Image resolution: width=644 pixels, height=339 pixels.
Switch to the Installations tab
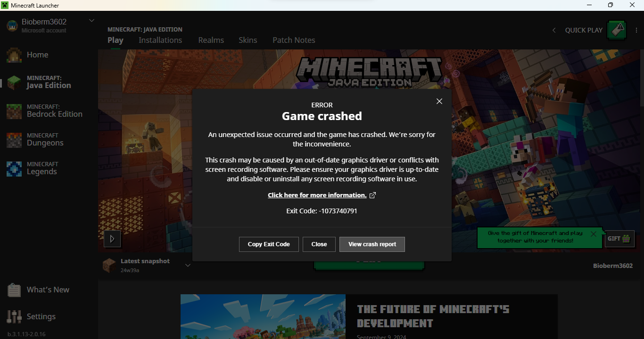click(160, 40)
